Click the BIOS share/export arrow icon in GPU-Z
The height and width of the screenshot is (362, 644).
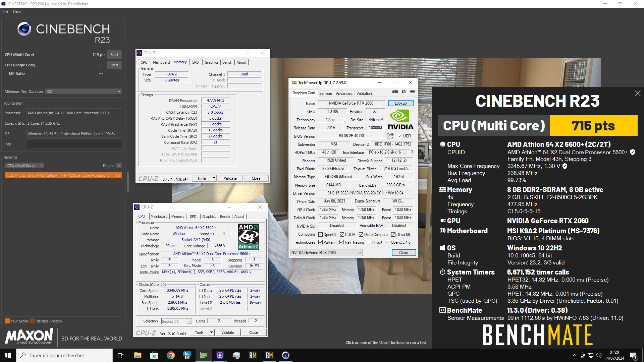390,136
